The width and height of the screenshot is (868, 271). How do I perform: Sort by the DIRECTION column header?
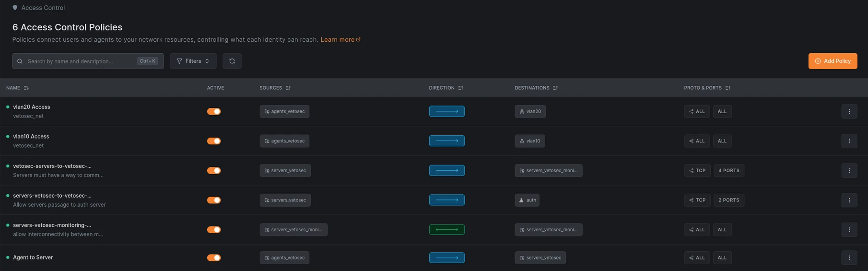pyautogui.click(x=446, y=88)
